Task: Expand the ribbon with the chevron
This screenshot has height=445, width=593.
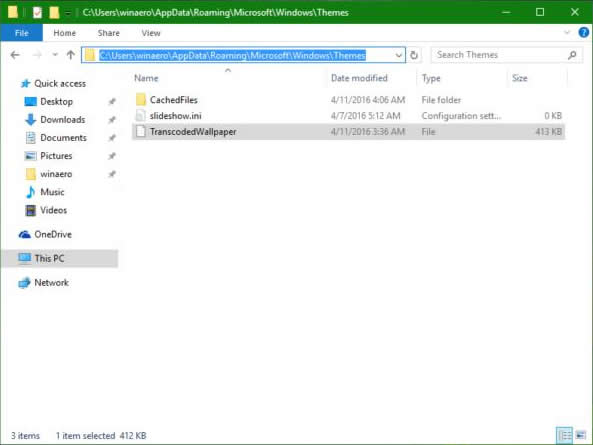Action: tap(567, 33)
